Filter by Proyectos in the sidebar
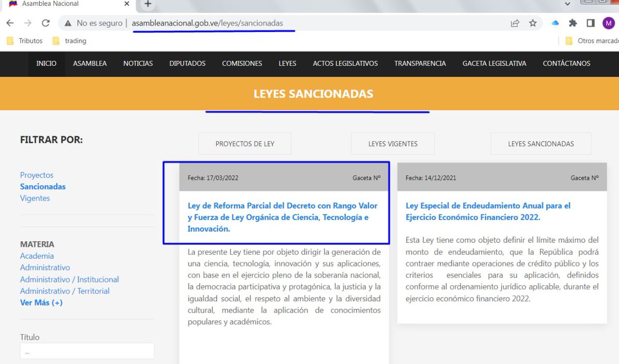 pos(37,175)
